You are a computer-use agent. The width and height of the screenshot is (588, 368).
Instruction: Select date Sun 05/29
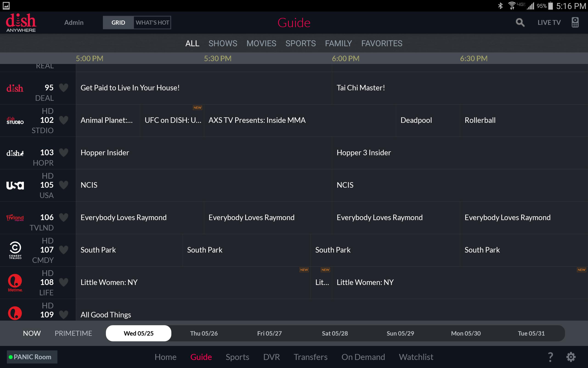pyautogui.click(x=400, y=333)
